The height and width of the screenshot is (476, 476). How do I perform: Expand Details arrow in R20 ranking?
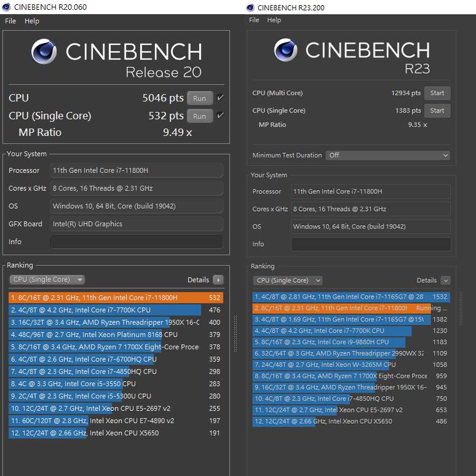click(218, 280)
